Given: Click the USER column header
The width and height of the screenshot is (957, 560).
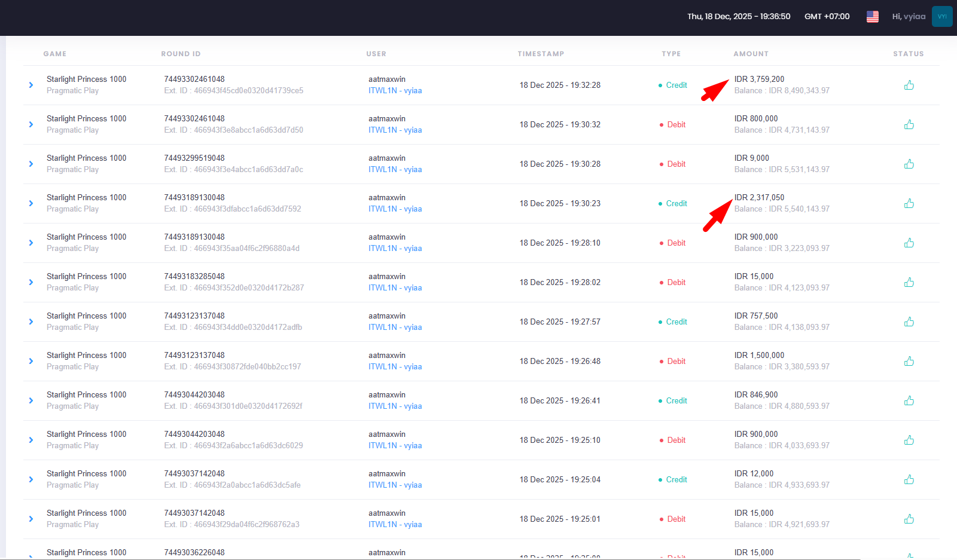Looking at the screenshot, I should (x=376, y=54).
